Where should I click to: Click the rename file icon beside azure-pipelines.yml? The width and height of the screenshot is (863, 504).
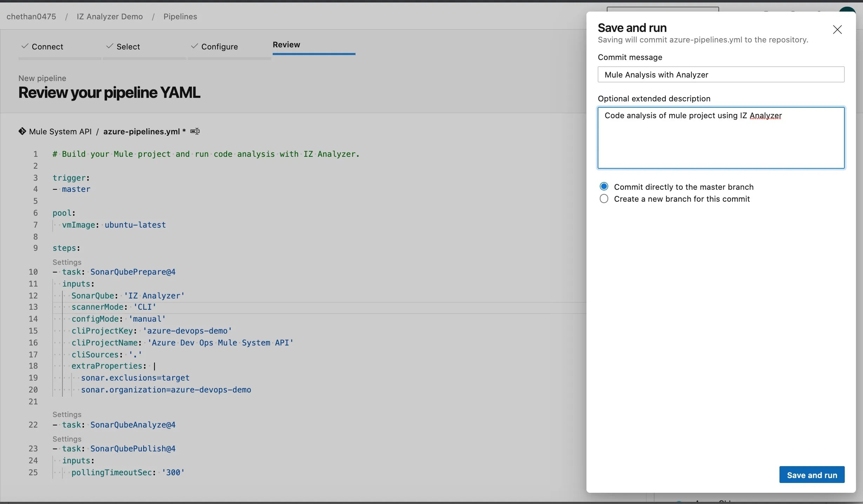tap(195, 132)
